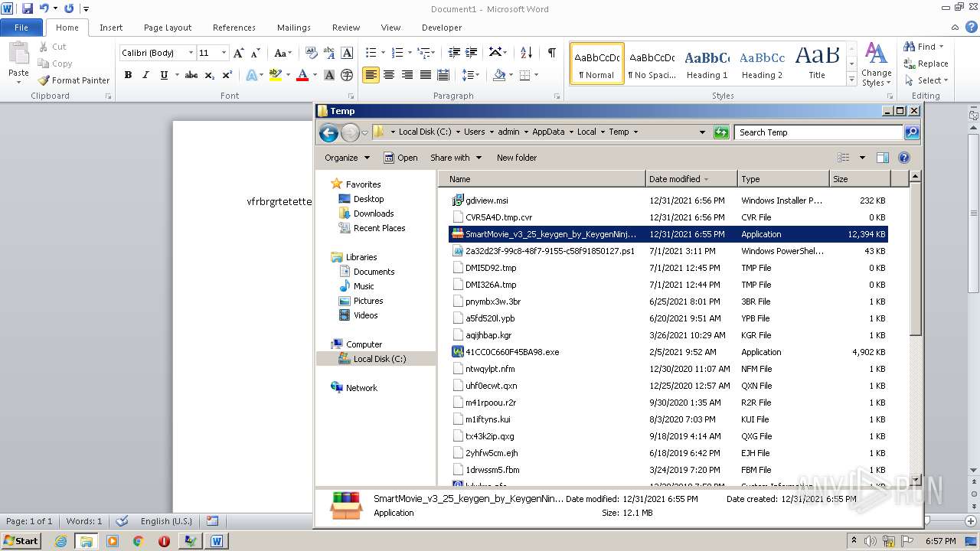Click Shading color button
The width and height of the screenshot is (980, 551).
499,75
